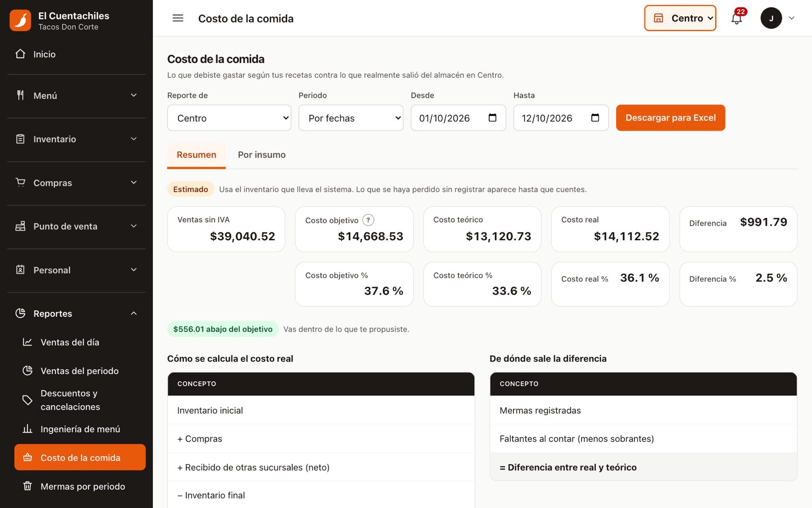Click the Ventas del día line chart icon
The height and width of the screenshot is (508, 812).
pyautogui.click(x=27, y=342)
